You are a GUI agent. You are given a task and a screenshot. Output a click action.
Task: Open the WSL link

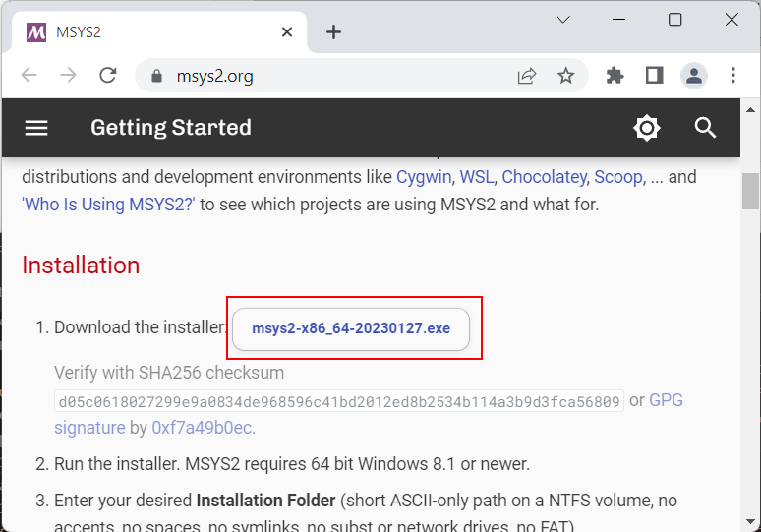point(477,177)
